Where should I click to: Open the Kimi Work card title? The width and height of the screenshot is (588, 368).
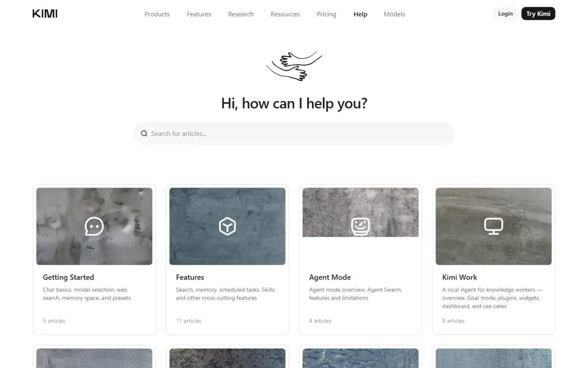[x=459, y=277]
